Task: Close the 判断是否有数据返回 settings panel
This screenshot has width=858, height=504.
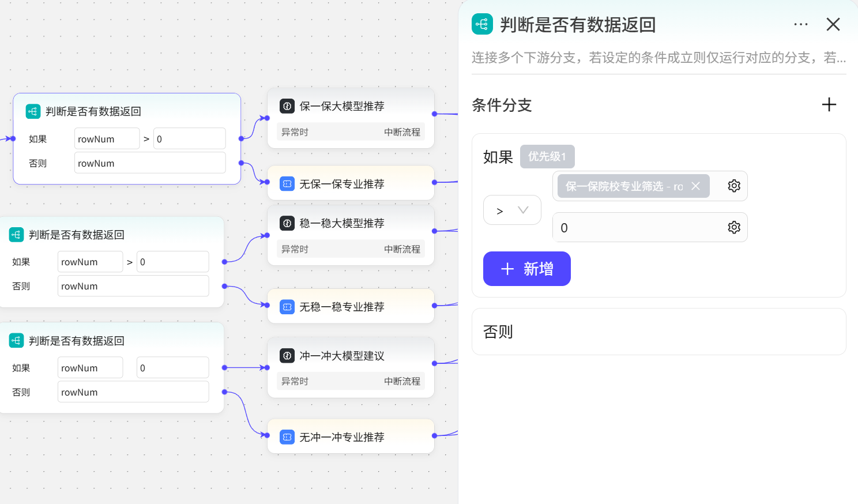Action: click(x=833, y=24)
